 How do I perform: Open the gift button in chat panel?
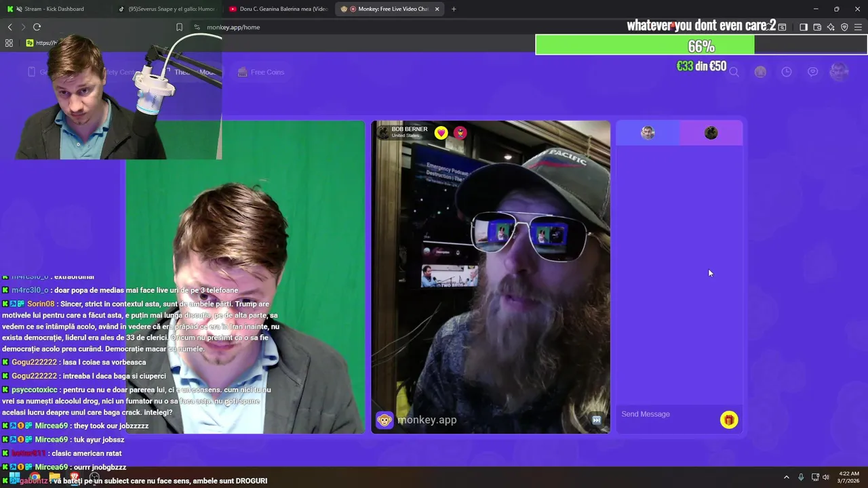(x=729, y=420)
